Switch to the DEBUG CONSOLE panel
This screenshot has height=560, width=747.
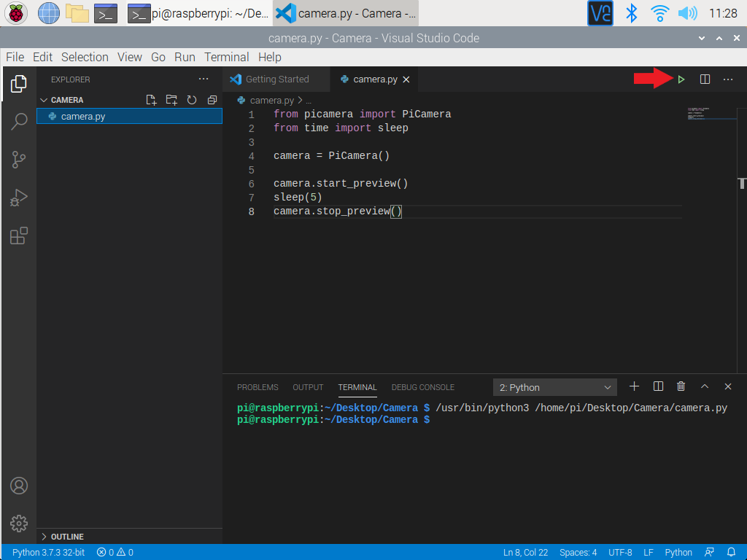pyautogui.click(x=422, y=387)
